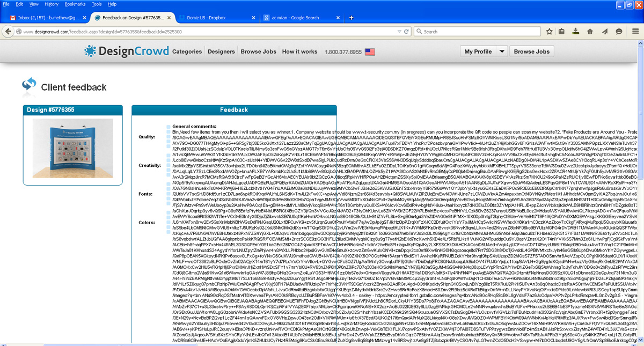Open a new browser tab with plus
The height and width of the screenshot is (346, 644).
(352, 18)
